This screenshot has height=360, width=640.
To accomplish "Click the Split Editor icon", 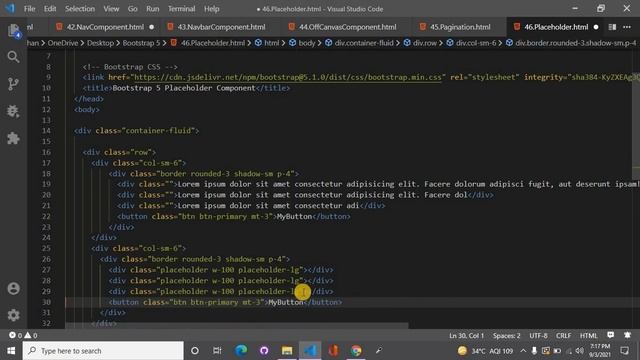I will [612, 27].
